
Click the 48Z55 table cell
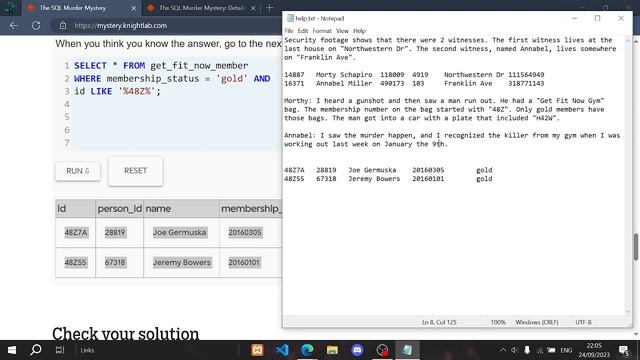(x=75, y=262)
